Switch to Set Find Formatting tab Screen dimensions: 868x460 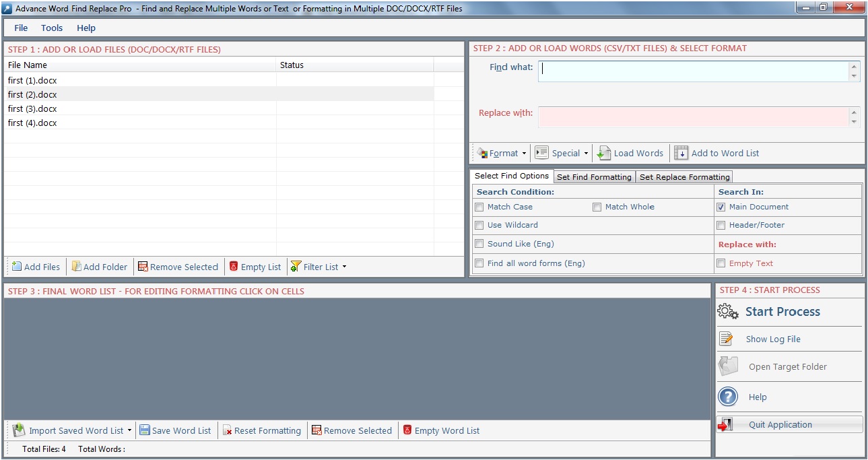click(x=594, y=177)
